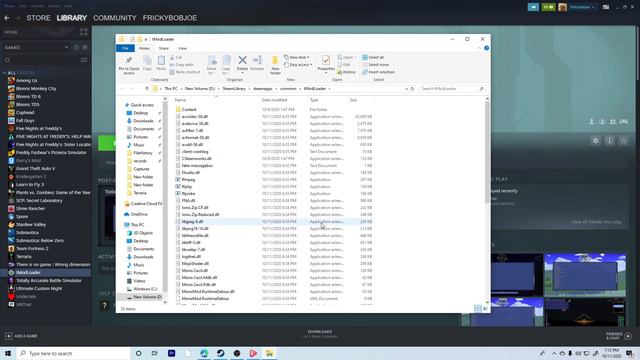Open the FRICKYBOBJOE profile tab
640x360 pixels.
[170, 18]
